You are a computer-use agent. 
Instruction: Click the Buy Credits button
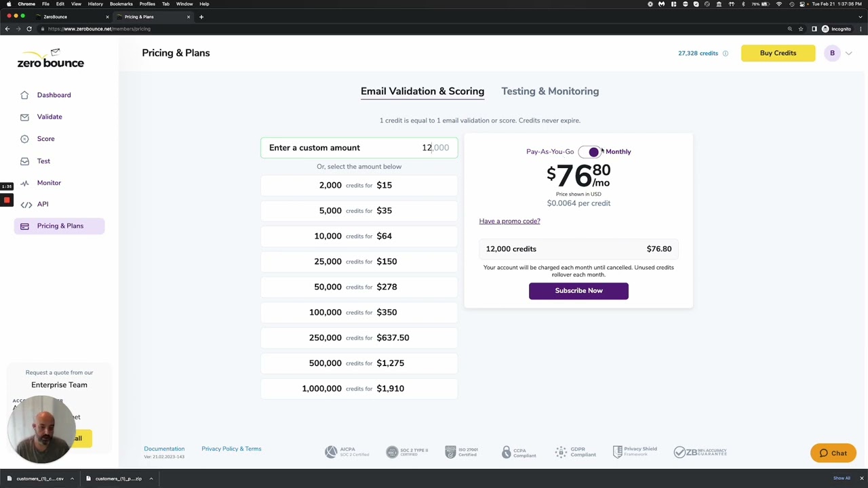click(778, 53)
